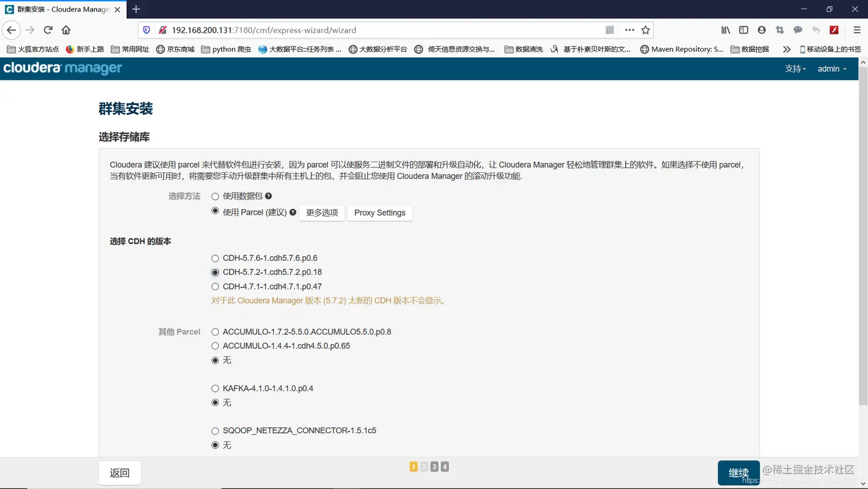Reload the current page
Screen dimensions: 868x489
[48, 30]
